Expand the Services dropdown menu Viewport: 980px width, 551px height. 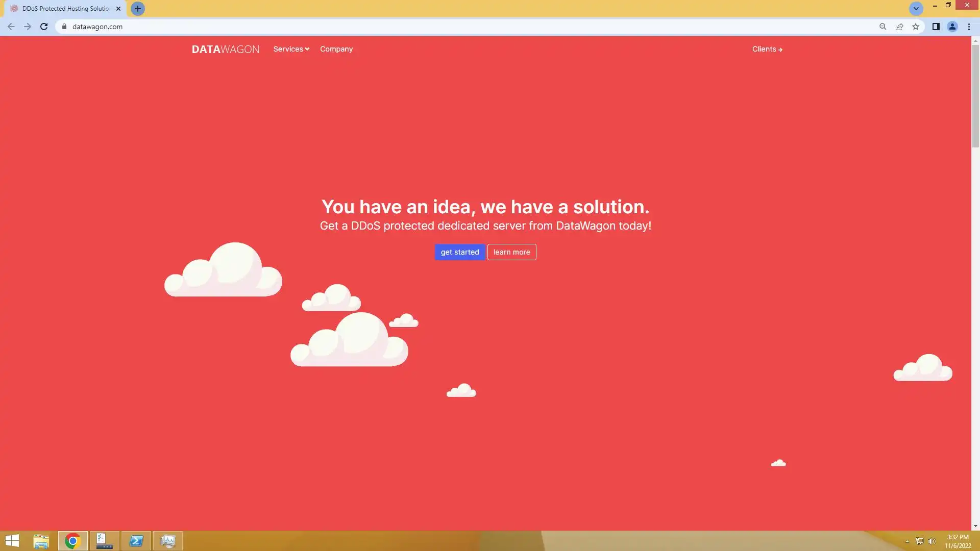point(291,49)
